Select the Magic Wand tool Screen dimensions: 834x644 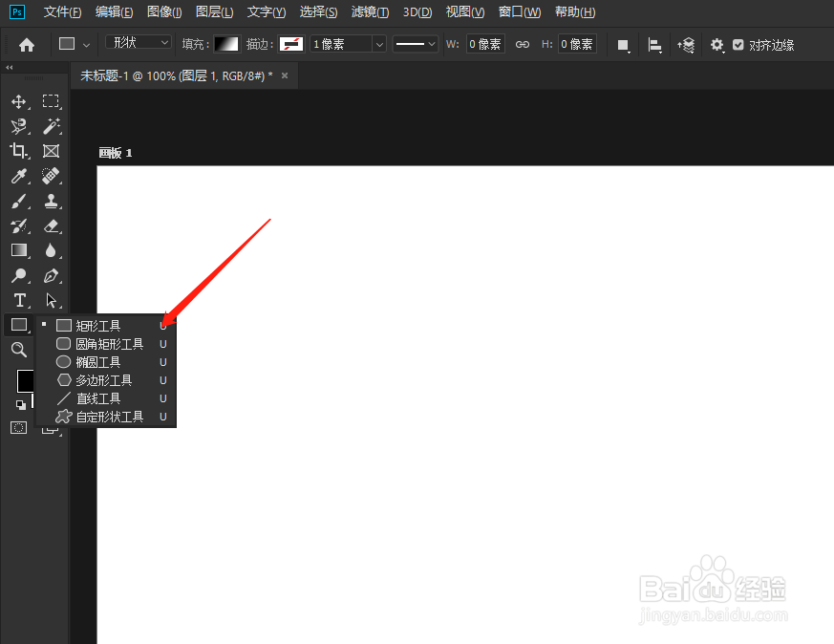[x=51, y=126]
